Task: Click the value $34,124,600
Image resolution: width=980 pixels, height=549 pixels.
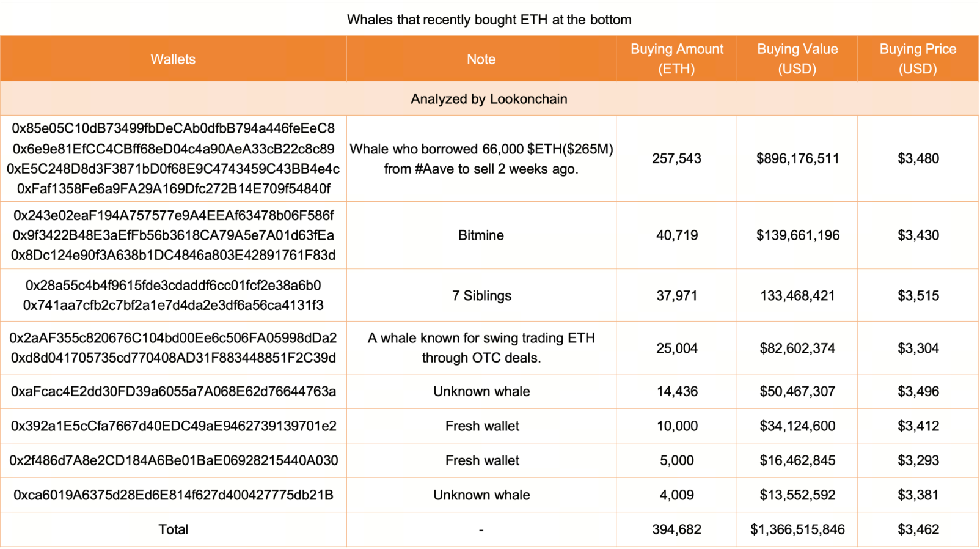Action: click(797, 426)
